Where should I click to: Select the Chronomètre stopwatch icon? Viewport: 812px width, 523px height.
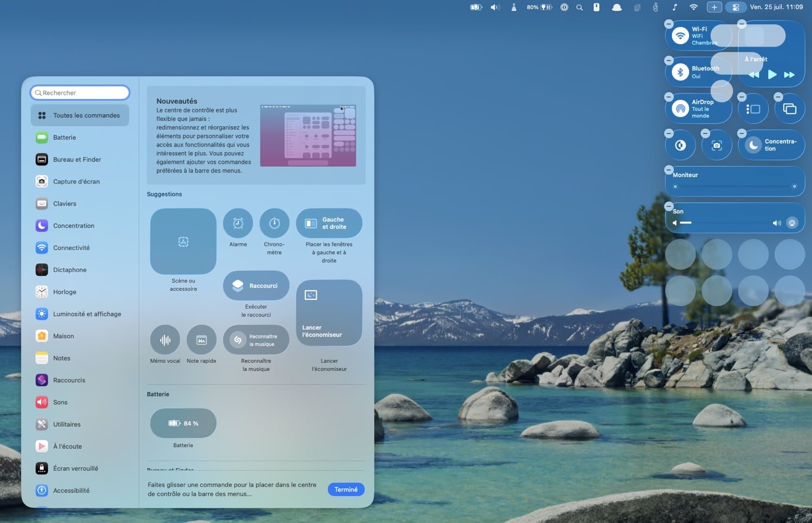click(x=274, y=223)
